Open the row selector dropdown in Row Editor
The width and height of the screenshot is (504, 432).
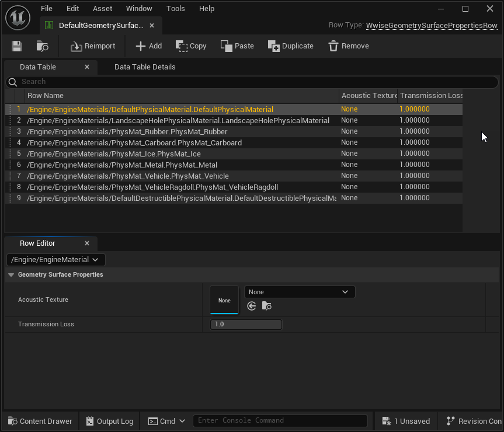[56, 260]
